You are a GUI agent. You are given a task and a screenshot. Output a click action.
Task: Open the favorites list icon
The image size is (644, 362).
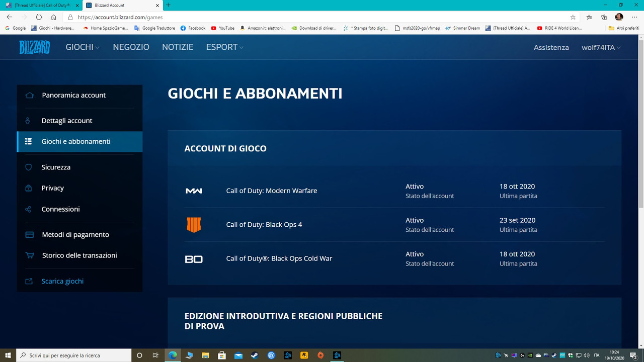589,17
